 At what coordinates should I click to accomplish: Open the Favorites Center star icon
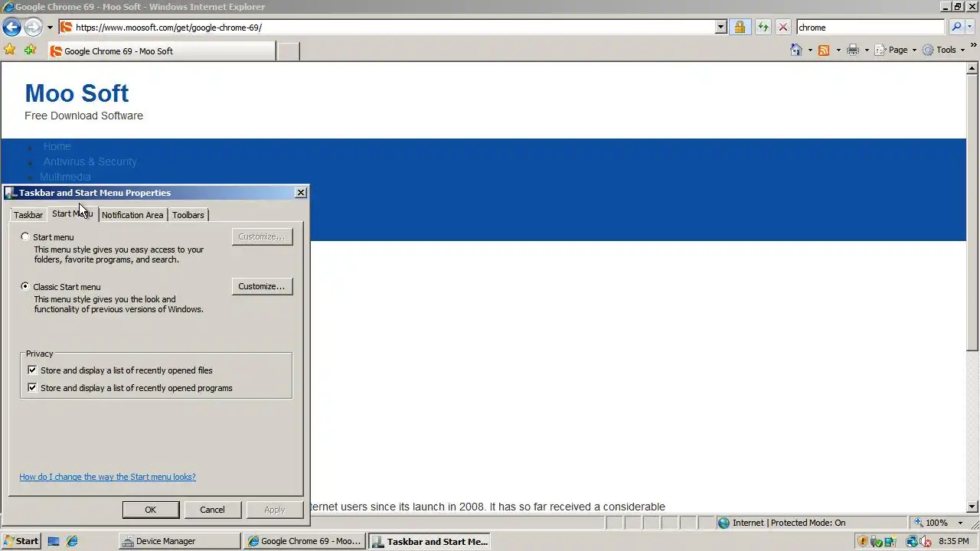click(x=10, y=50)
